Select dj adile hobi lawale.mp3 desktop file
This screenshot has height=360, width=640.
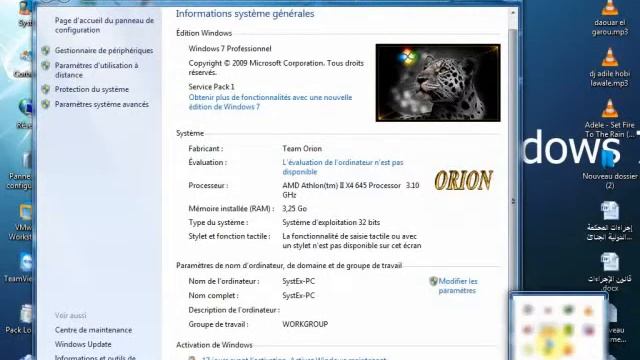[x=610, y=67]
